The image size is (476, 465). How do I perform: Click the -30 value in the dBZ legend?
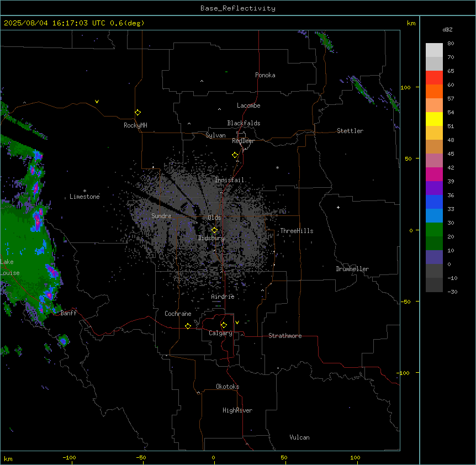(452, 292)
